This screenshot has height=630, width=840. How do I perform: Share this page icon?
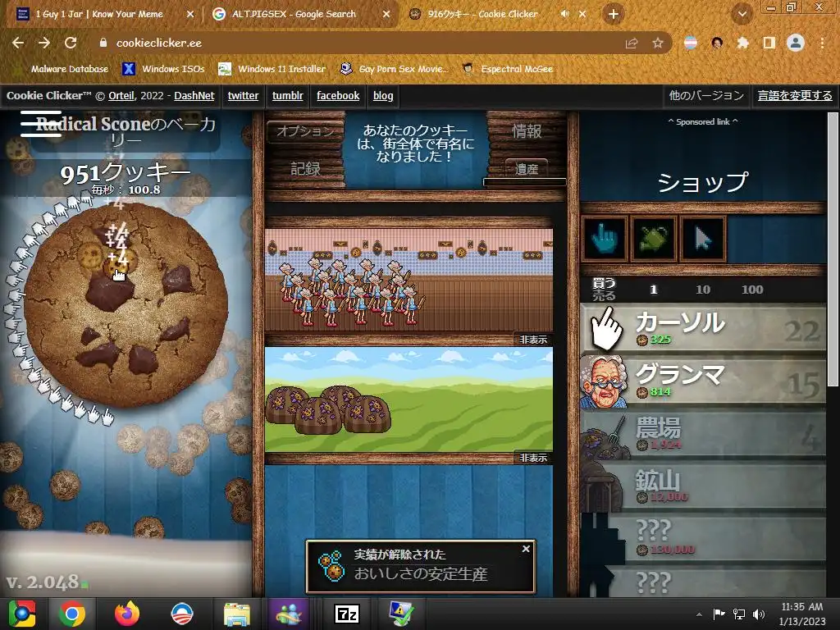click(632, 43)
